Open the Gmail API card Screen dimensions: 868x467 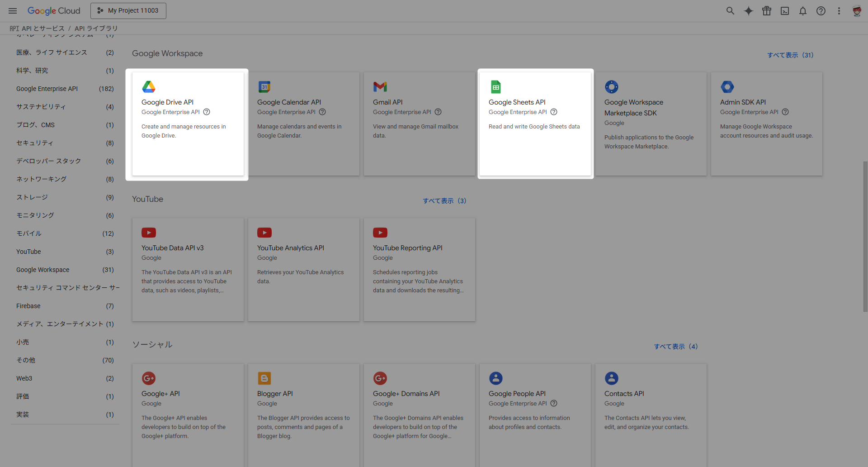[419, 124]
